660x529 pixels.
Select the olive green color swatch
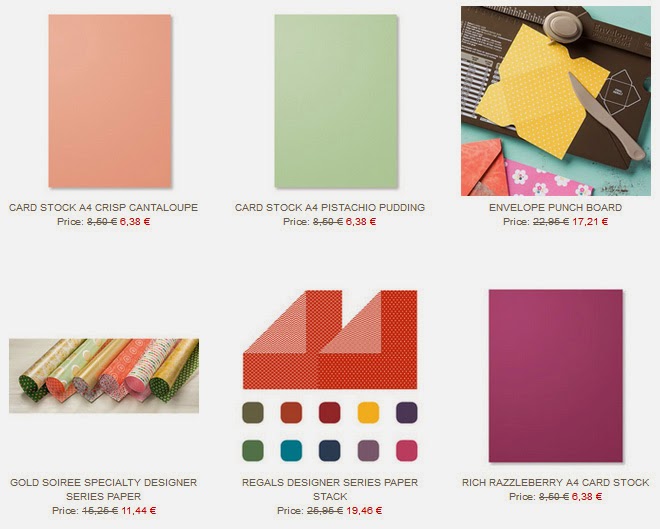(253, 412)
